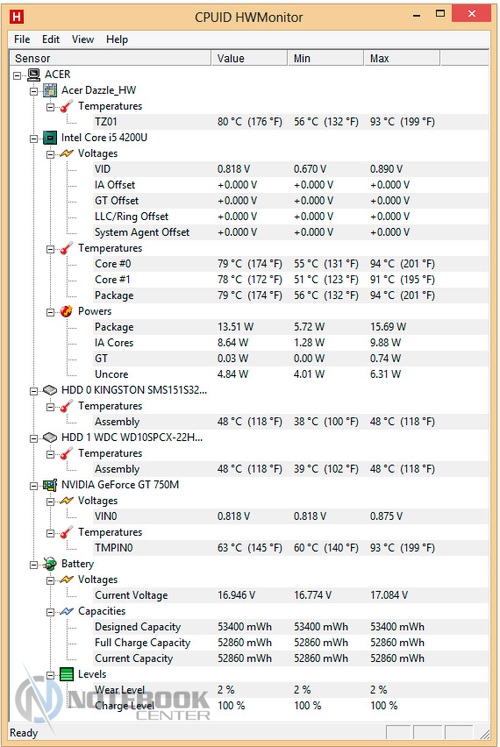Select the HDD 0 KINGSTON drive icon
Screen dimensions: 500x747
(x=50, y=390)
